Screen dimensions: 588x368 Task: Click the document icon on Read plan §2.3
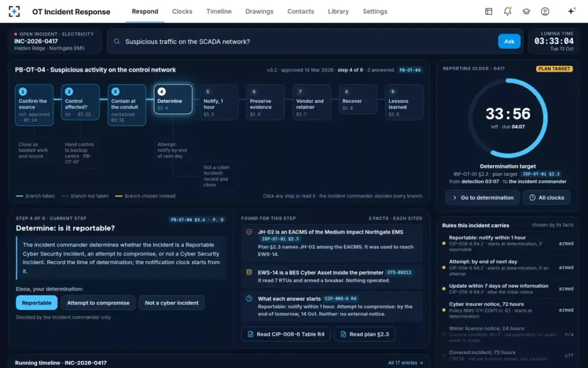(x=343, y=334)
